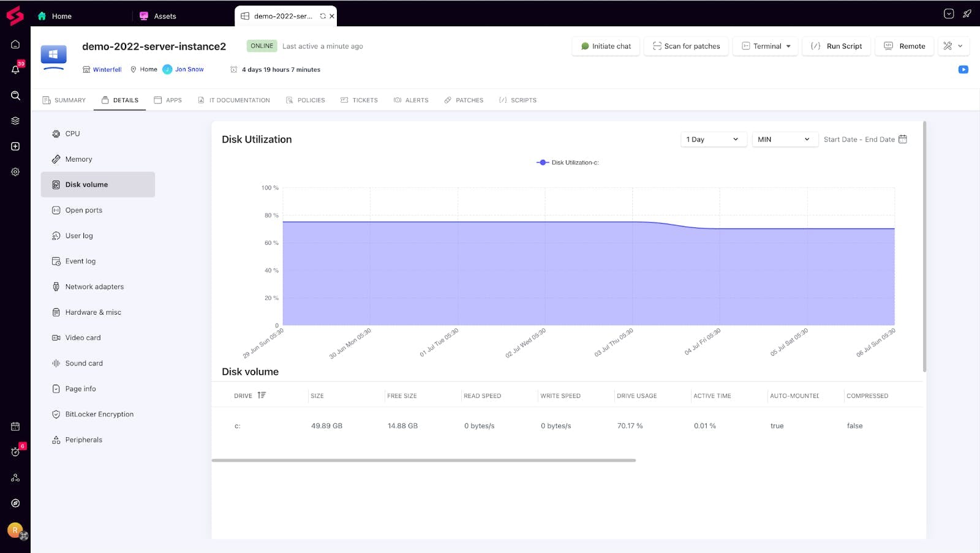Open notifications bell with 39 badge
The image size is (980, 553).
tap(15, 69)
